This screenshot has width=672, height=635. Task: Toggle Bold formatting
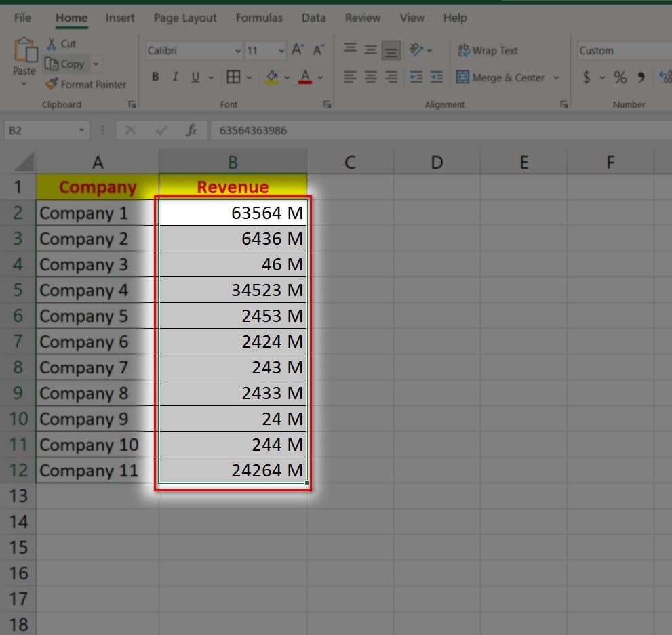155,77
